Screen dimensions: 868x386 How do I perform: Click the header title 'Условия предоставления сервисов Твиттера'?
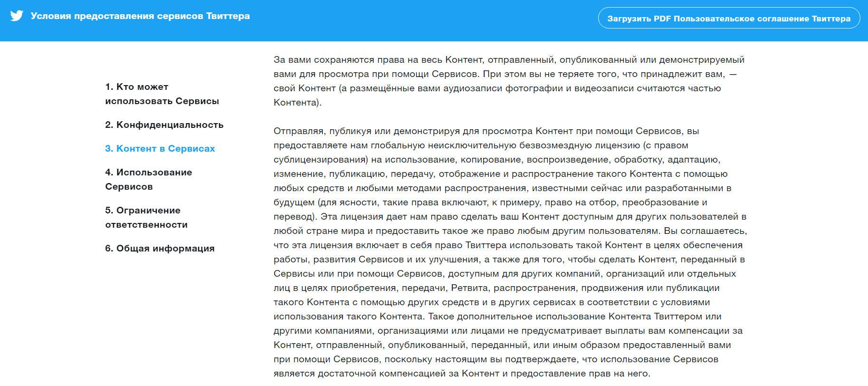point(140,16)
